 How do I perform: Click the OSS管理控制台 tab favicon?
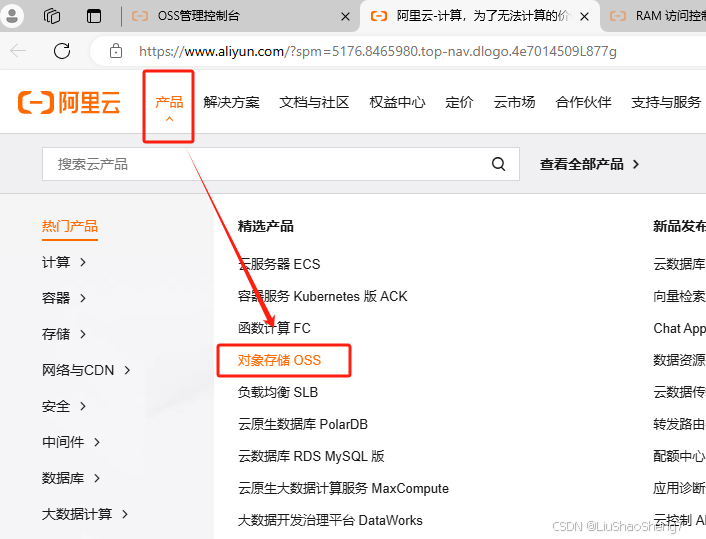pos(140,16)
